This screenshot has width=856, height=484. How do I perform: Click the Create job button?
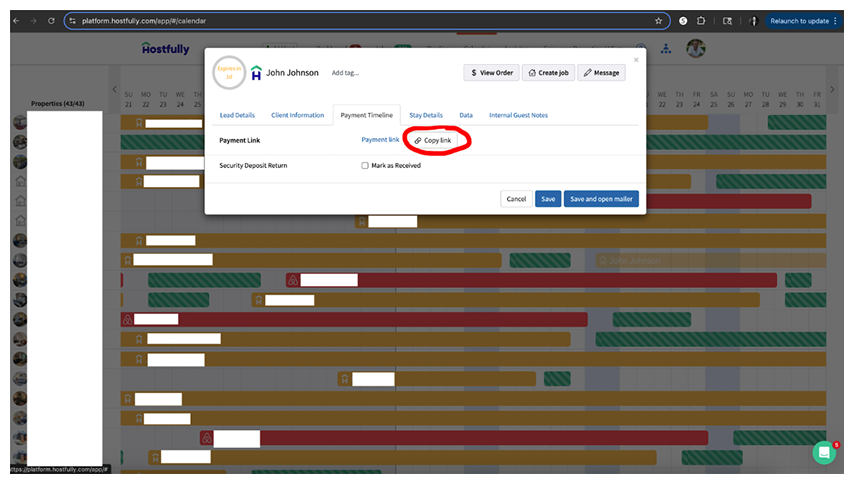(548, 73)
